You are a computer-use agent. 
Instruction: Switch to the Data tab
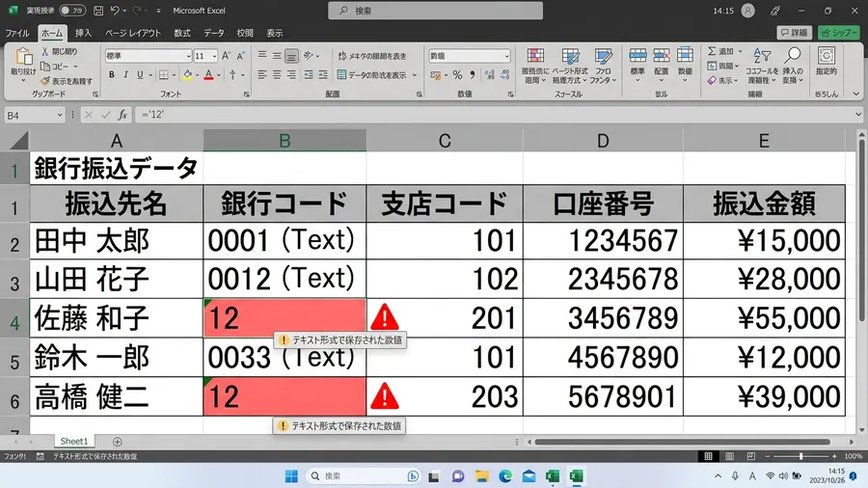pyautogui.click(x=214, y=33)
